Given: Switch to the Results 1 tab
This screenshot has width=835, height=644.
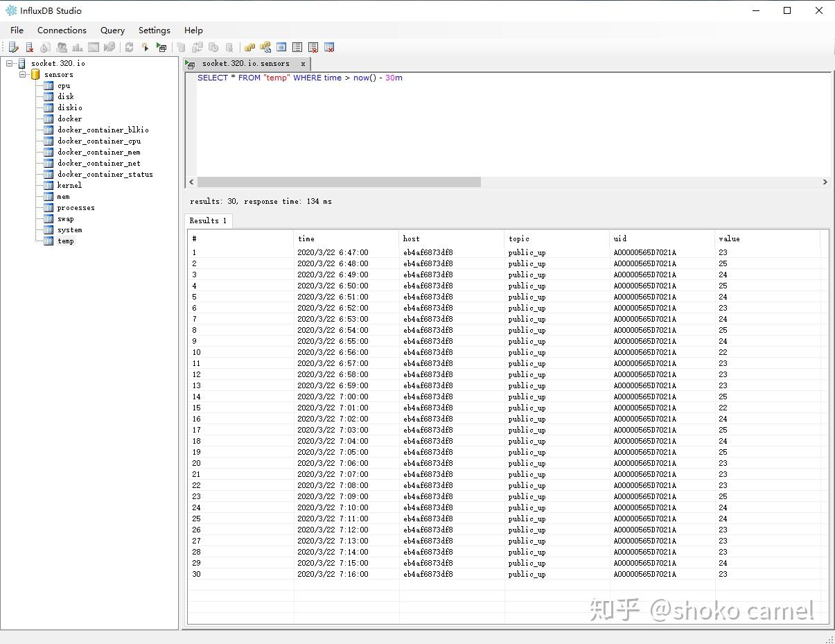Looking at the screenshot, I should tap(208, 220).
